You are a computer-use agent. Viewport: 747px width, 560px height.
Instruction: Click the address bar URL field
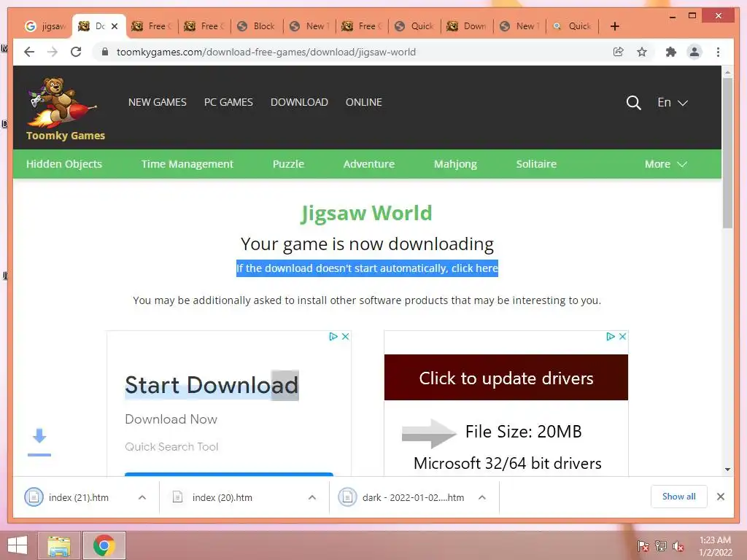(x=352, y=52)
